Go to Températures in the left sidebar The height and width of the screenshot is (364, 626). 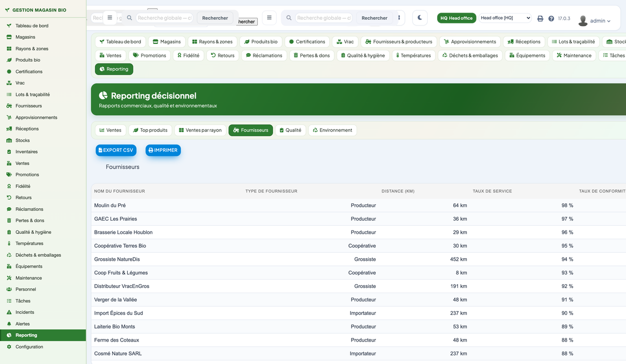(43, 244)
